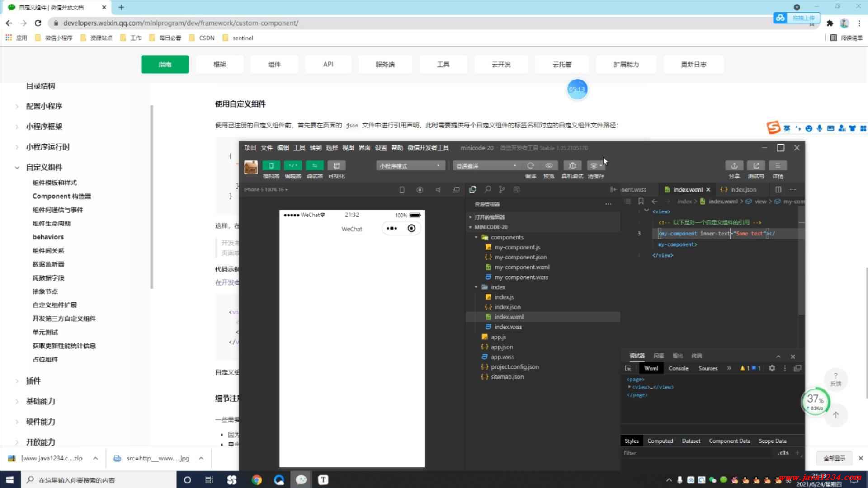
Task: Open mini program mode dropdown
Action: coord(410,166)
